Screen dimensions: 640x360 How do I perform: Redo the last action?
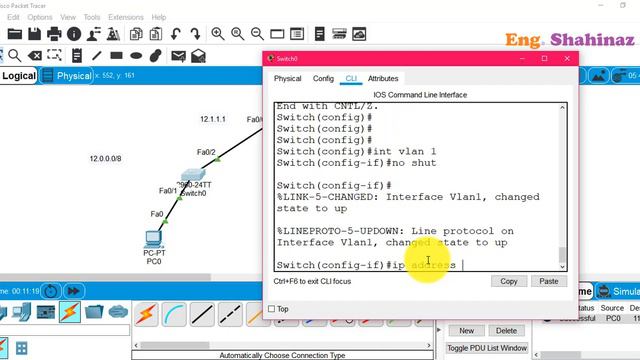[x=195, y=34]
